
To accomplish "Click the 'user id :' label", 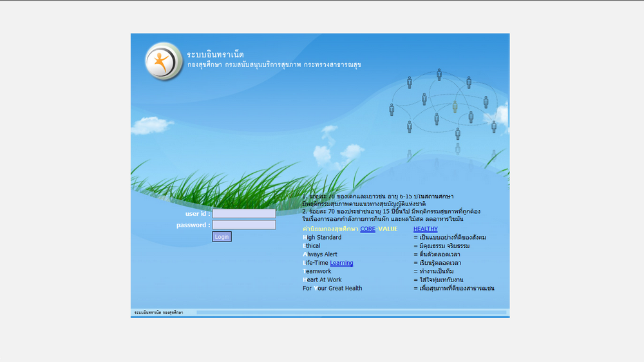I will tap(198, 214).
